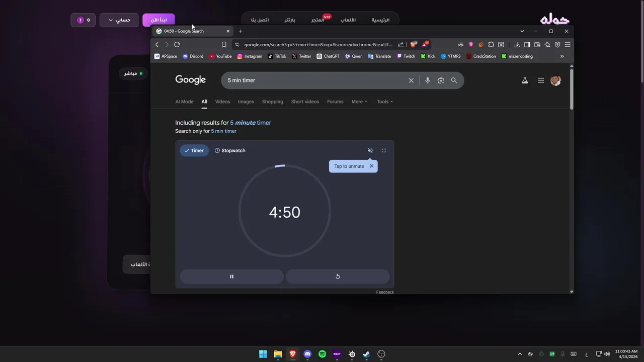This screenshot has height=362, width=644.
Task: Open the browser extensions puzzle icon
Action: [x=491, y=44]
